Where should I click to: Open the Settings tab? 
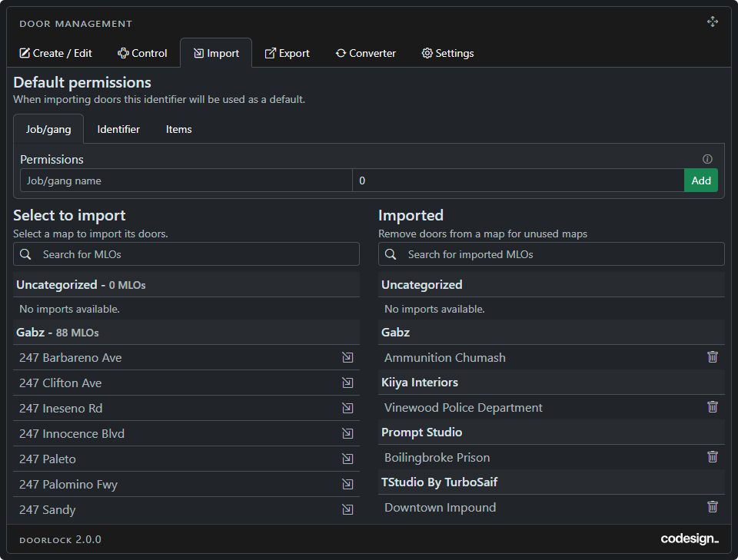coord(447,53)
